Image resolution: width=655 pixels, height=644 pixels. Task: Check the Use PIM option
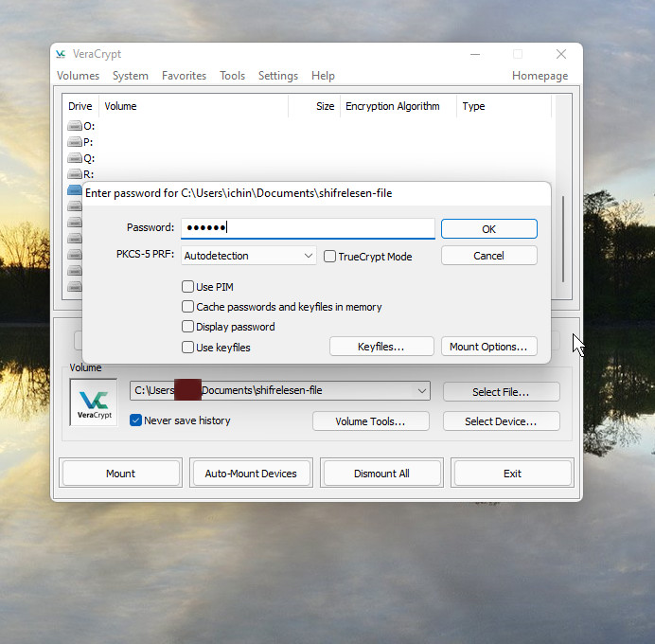click(187, 287)
